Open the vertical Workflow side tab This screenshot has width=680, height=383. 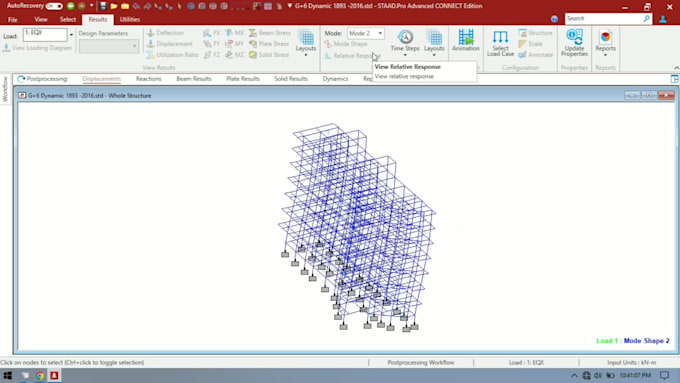coord(5,89)
